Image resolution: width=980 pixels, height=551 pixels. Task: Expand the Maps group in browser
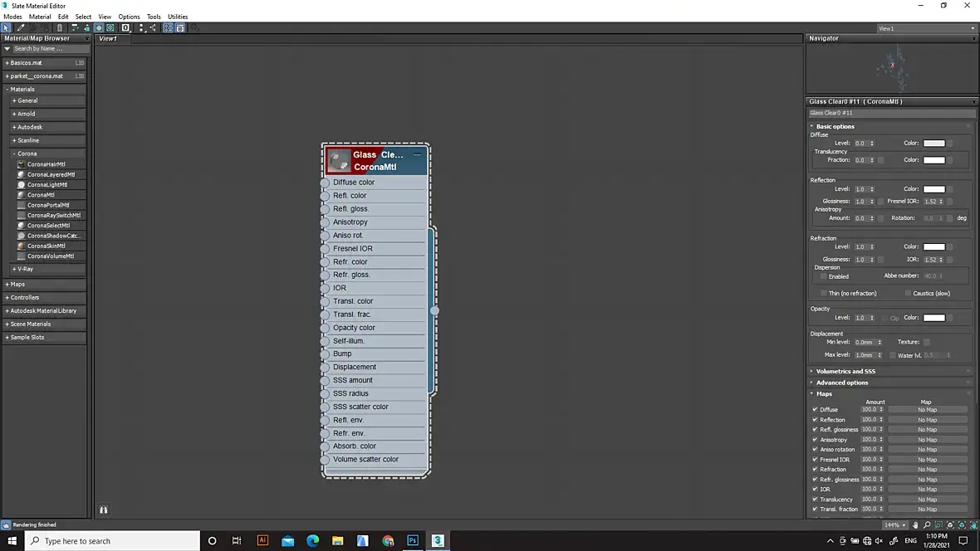tap(44, 285)
